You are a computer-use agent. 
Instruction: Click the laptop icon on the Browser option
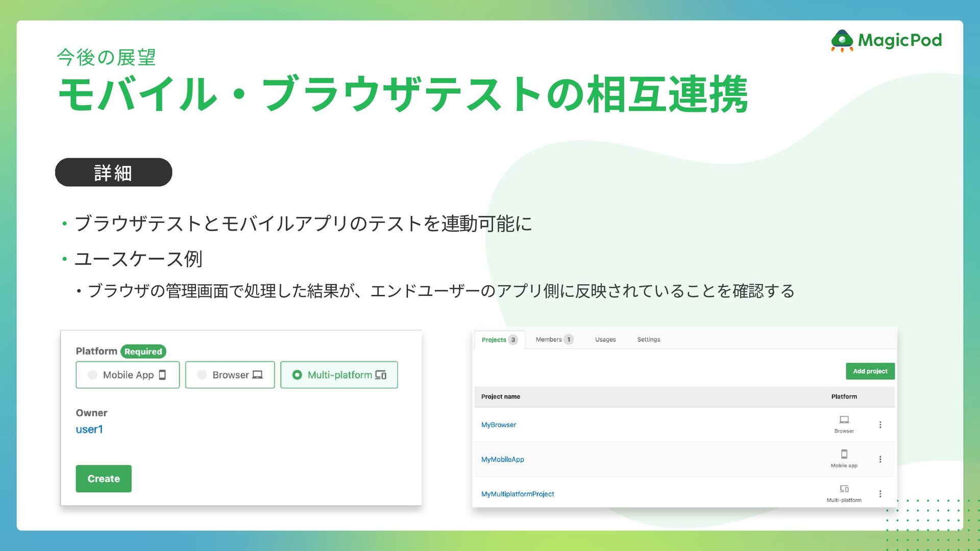pos(258,375)
